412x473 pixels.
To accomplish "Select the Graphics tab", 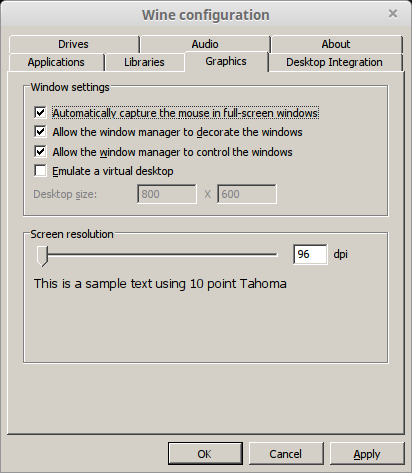I will (226, 61).
